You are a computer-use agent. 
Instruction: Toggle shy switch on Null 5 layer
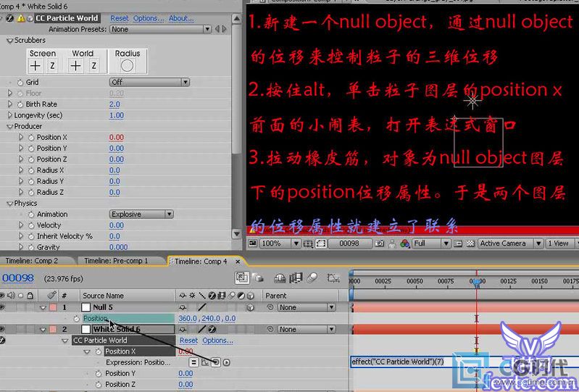(183, 307)
